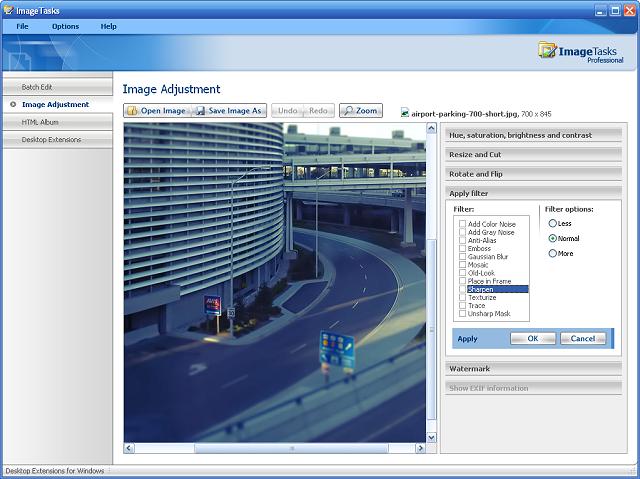The width and height of the screenshot is (640, 479).
Task: Enable the Emboss filter checkbox
Action: coord(462,249)
